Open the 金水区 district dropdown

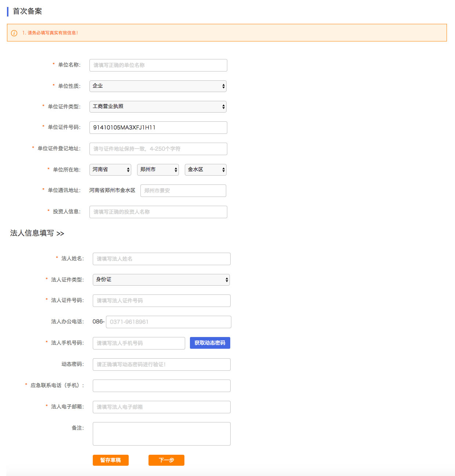click(x=205, y=170)
